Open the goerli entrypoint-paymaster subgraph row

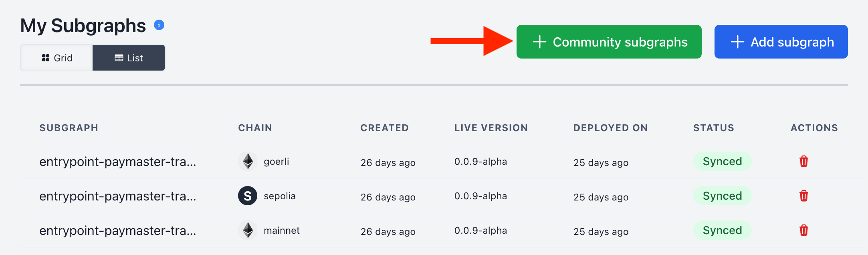coord(117,162)
